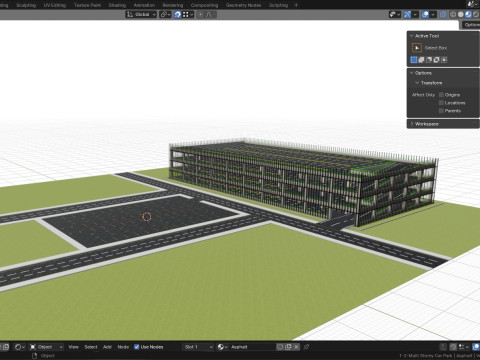Enable the Affect Only Locations checkbox
The height and width of the screenshot is (360, 480).
pyautogui.click(x=441, y=103)
